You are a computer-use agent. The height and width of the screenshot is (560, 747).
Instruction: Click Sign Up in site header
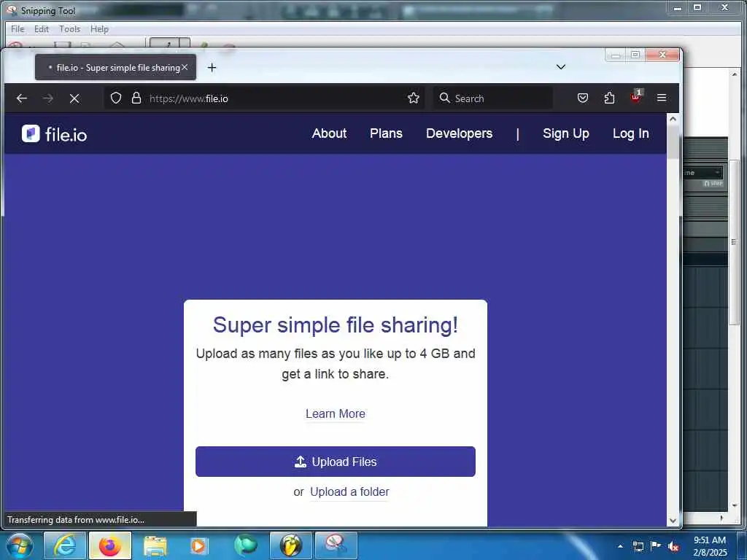click(x=565, y=134)
